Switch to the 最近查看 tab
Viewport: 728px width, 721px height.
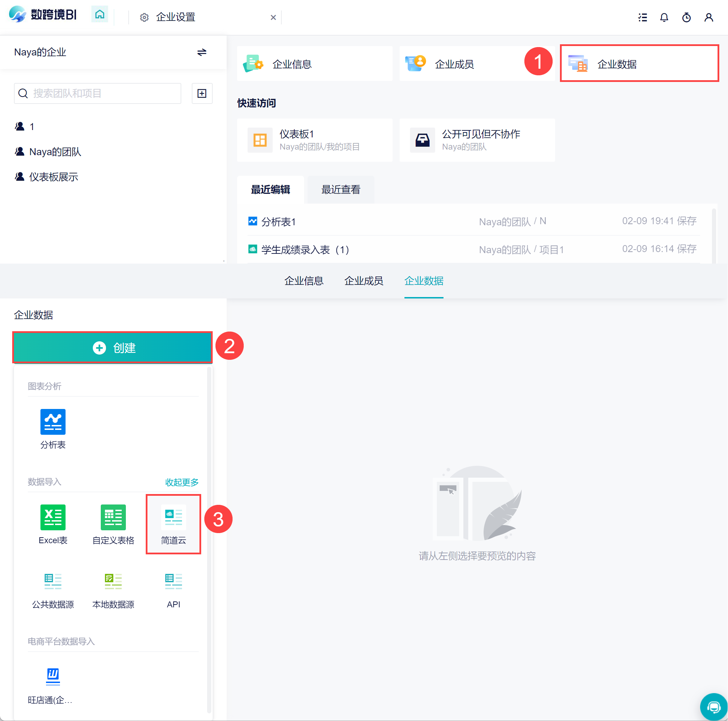pos(341,190)
